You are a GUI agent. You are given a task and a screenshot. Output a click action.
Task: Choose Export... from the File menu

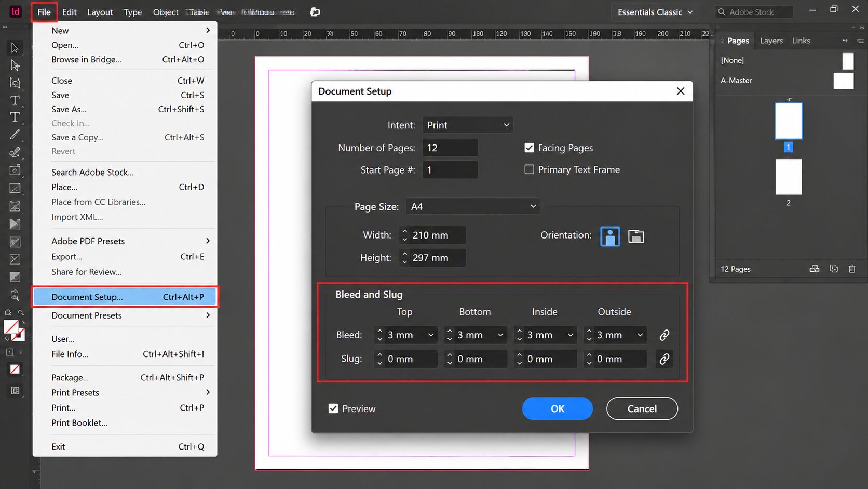point(125,257)
